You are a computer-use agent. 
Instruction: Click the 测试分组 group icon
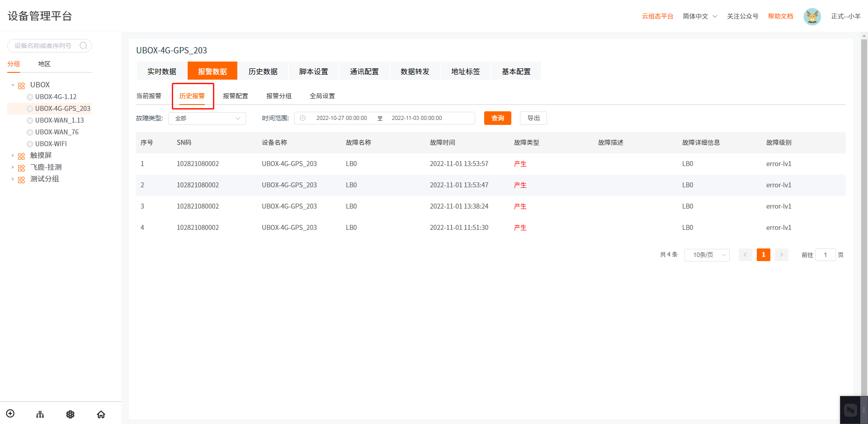coord(21,180)
